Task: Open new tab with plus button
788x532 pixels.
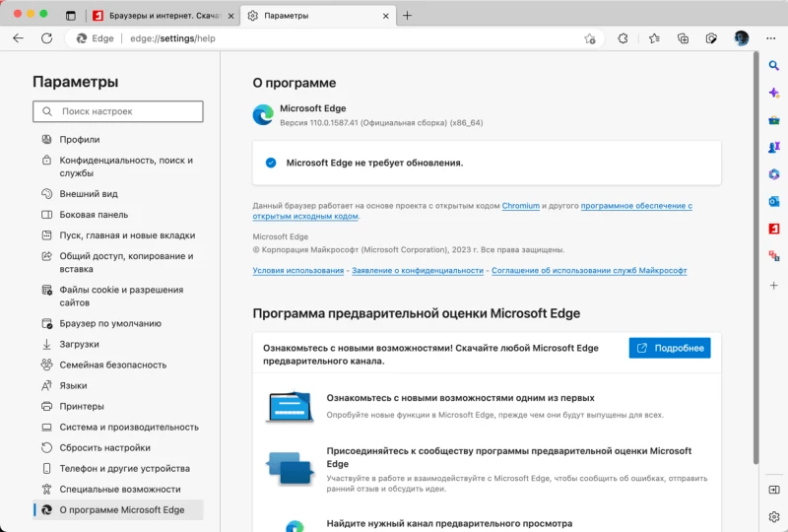Action: pos(408,15)
